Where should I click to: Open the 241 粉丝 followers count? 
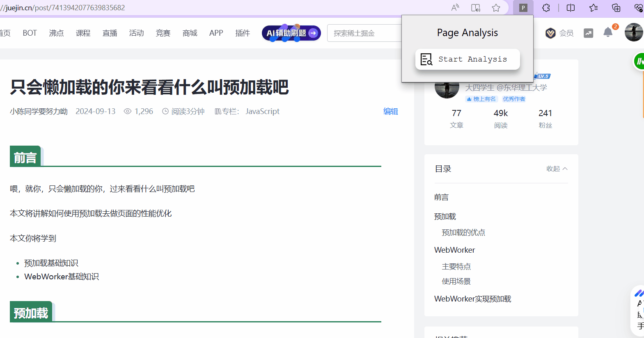tap(545, 119)
